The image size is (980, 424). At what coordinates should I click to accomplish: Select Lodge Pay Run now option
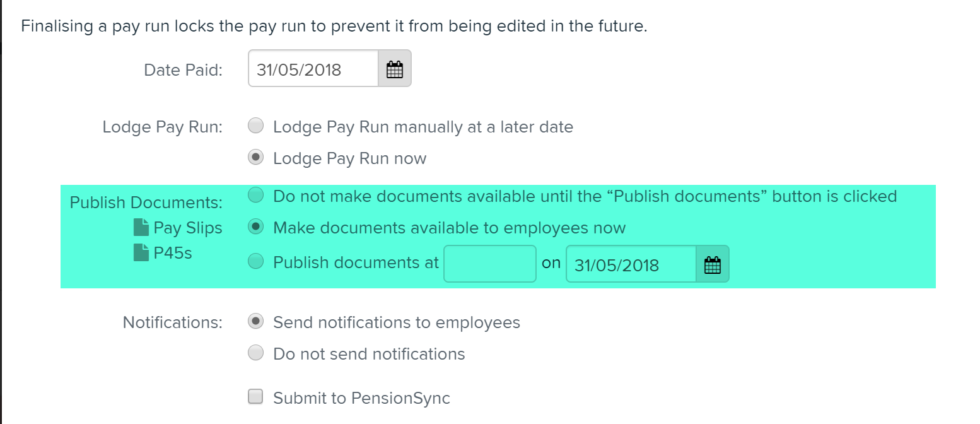coord(255,158)
